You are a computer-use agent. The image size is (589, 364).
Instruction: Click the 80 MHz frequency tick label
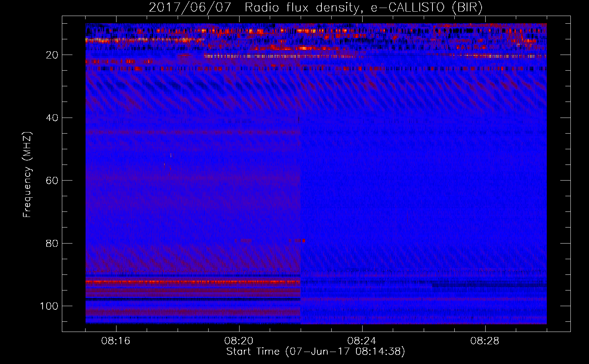52,243
